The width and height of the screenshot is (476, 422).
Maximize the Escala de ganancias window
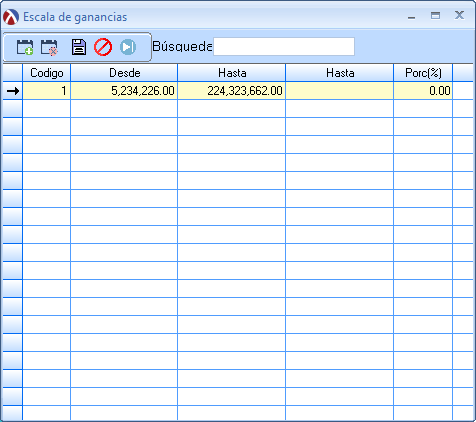[435, 15]
